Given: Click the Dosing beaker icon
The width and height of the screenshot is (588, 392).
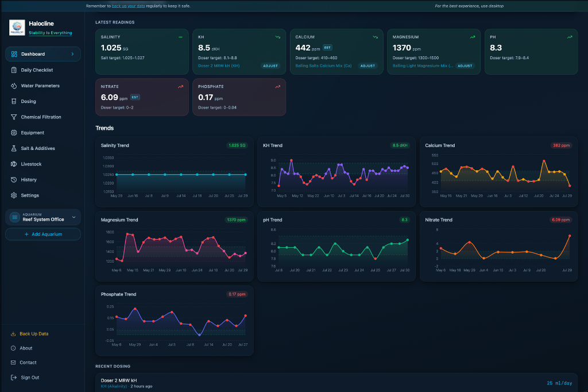Looking at the screenshot, I should [x=14, y=101].
